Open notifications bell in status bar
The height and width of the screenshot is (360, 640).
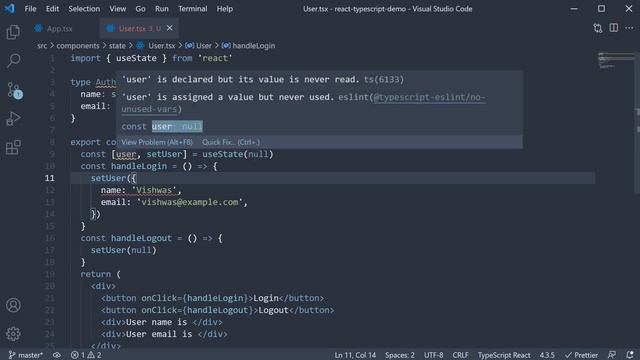pos(630,355)
